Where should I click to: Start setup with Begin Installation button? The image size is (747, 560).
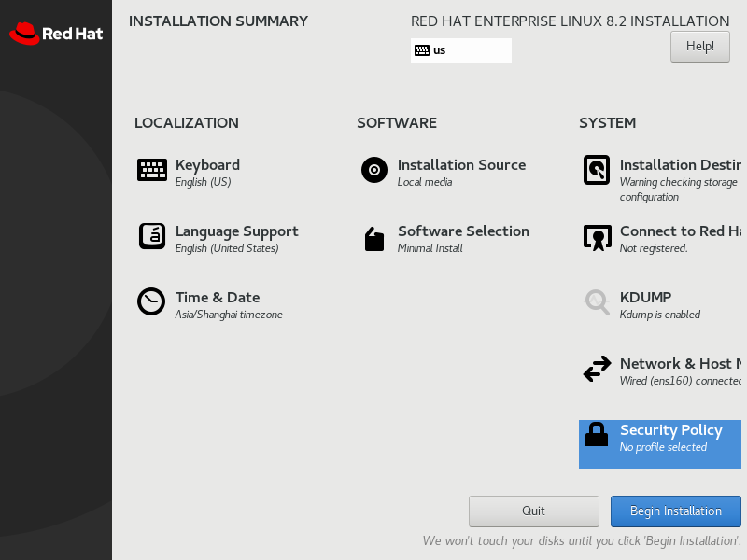click(675, 511)
